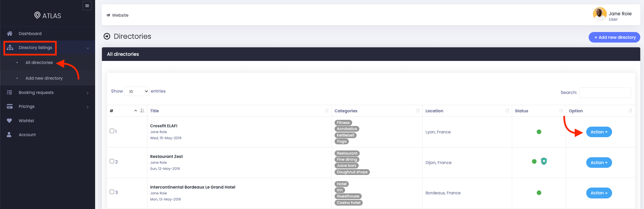This screenshot has width=644, height=209.
Task: Click the featured shield badge for Restaurant Zest
Action: (x=544, y=161)
